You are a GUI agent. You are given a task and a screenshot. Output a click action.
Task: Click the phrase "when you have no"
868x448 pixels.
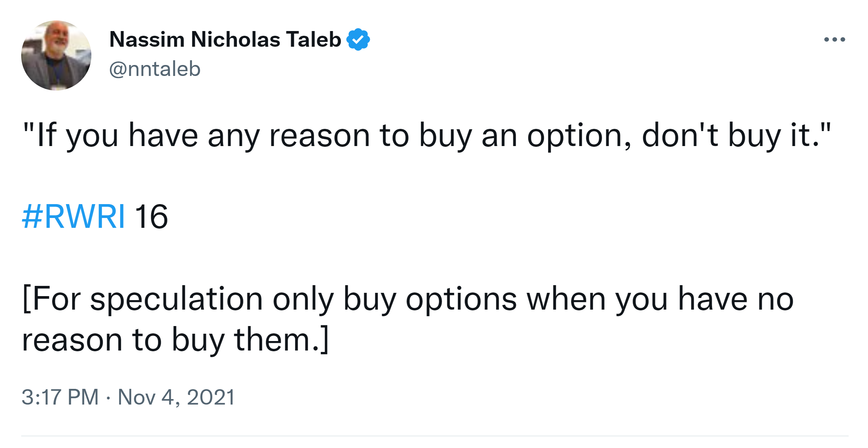pos(660,299)
